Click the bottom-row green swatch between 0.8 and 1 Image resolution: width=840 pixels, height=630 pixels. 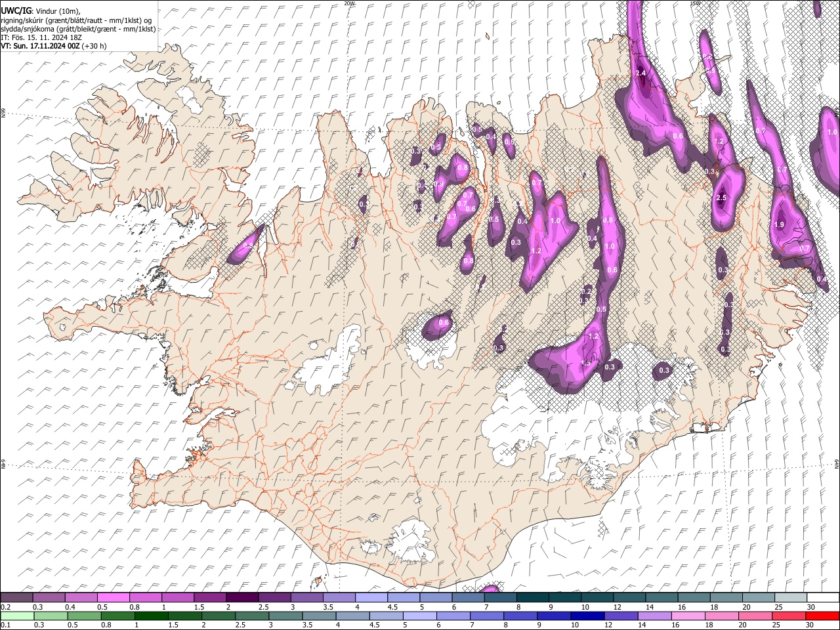[117, 616]
